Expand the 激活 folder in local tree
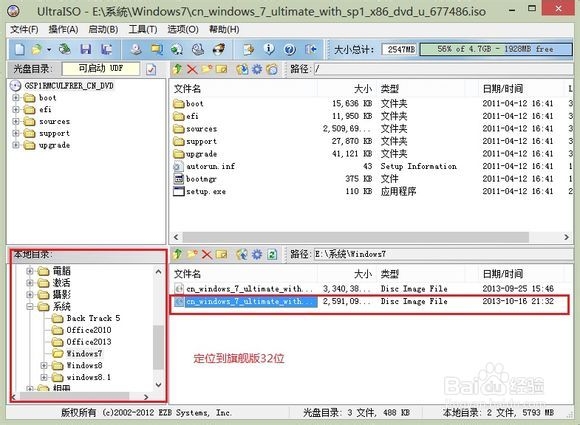Screen dimensions: 580x425 click(30, 283)
